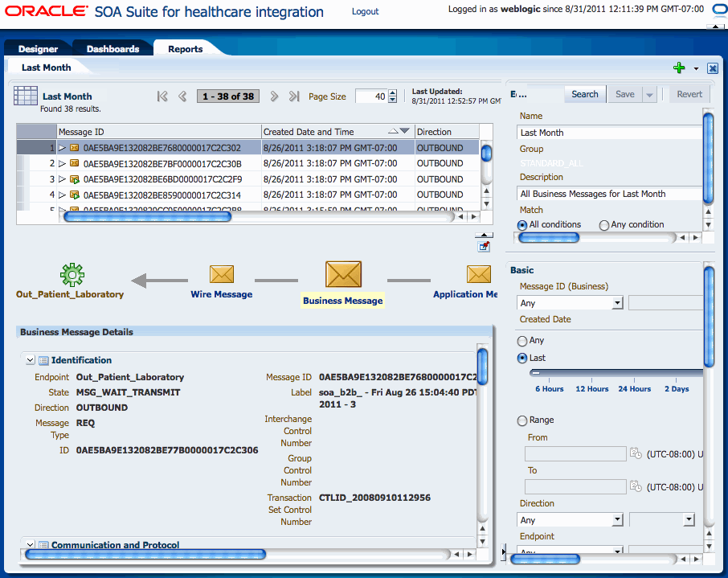The width and height of the screenshot is (728, 578).
Task: Click the Revert button
Action: [689, 94]
